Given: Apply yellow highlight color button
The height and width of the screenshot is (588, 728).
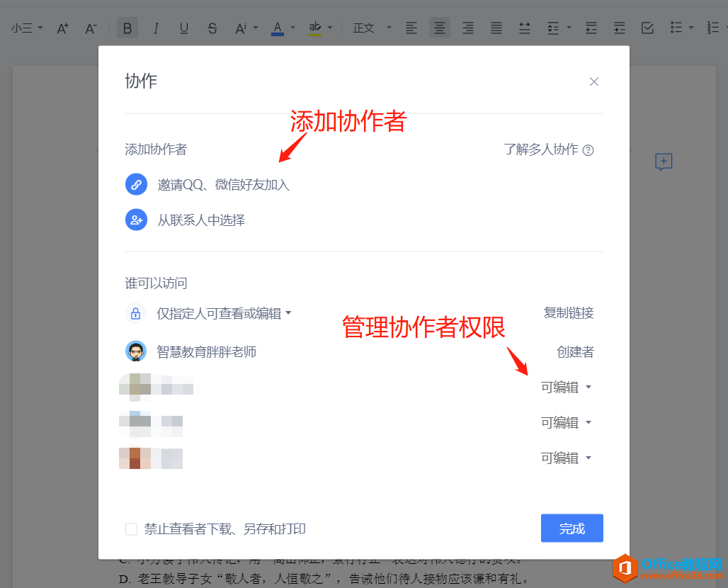Looking at the screenshot, I should coord(315,28).
